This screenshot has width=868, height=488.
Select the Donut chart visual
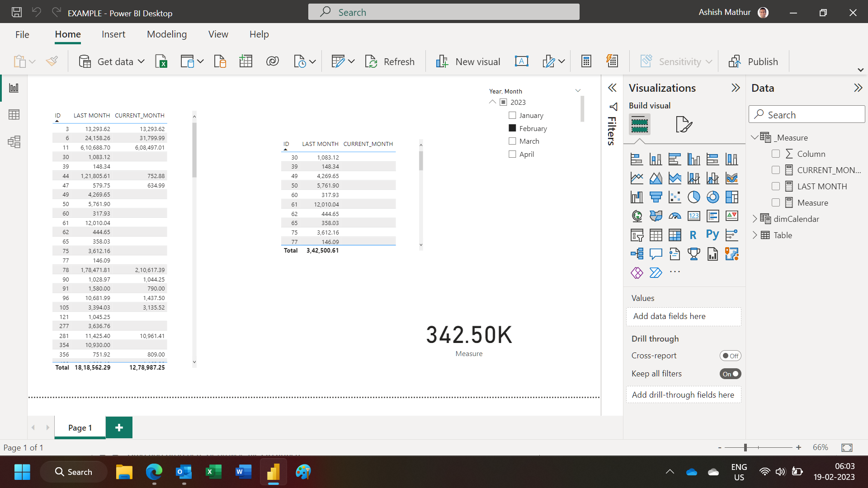(712, 197)
